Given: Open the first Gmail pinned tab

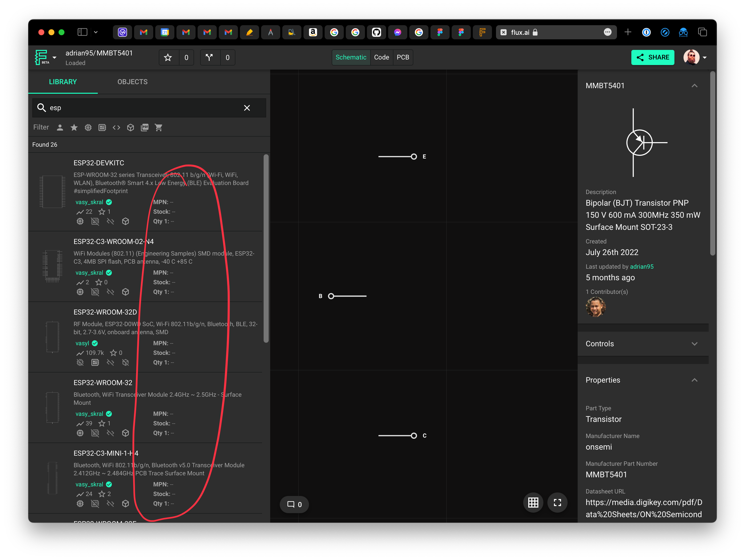Looking at the screenshot, I should click(x=143, y=32).
